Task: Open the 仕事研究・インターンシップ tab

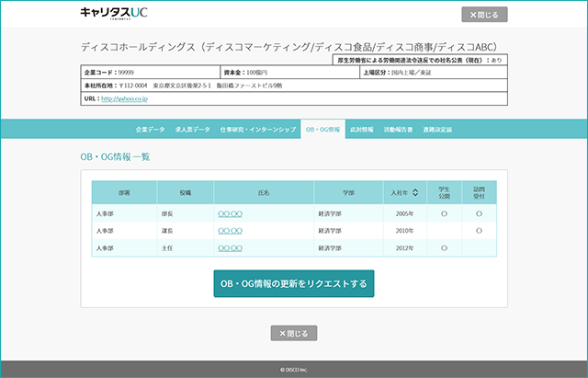Action: pos(258,130)
